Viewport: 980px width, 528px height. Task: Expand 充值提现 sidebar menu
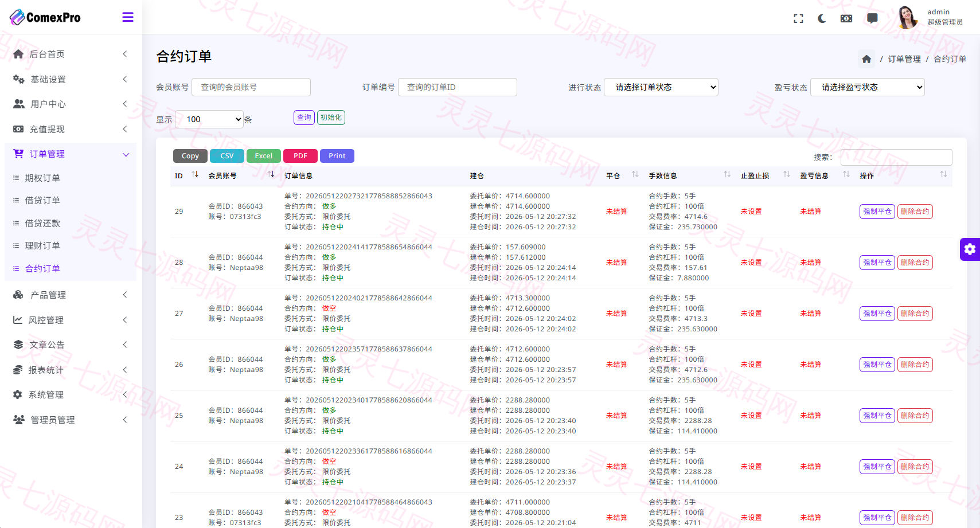tap(71, 129)
